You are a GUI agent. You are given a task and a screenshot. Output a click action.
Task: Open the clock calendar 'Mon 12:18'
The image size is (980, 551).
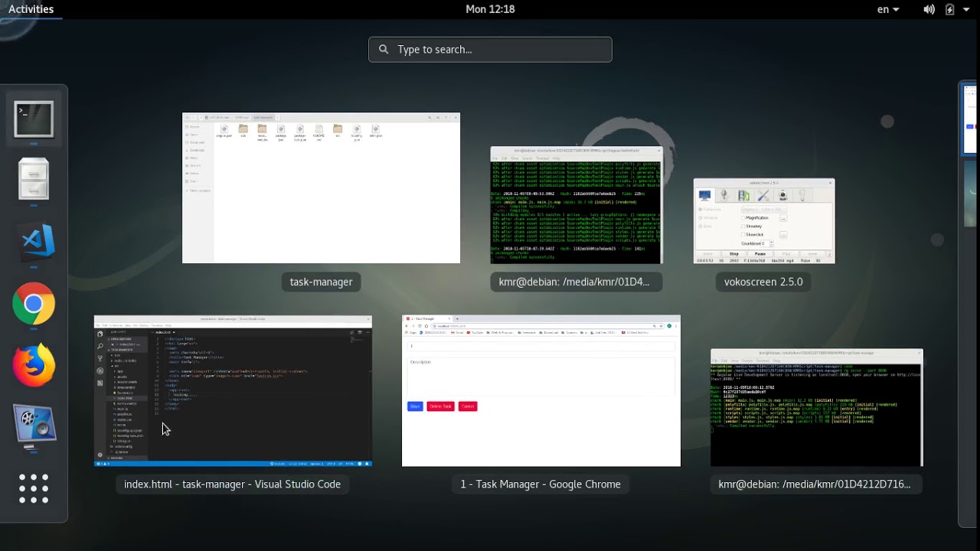(490, 9)
